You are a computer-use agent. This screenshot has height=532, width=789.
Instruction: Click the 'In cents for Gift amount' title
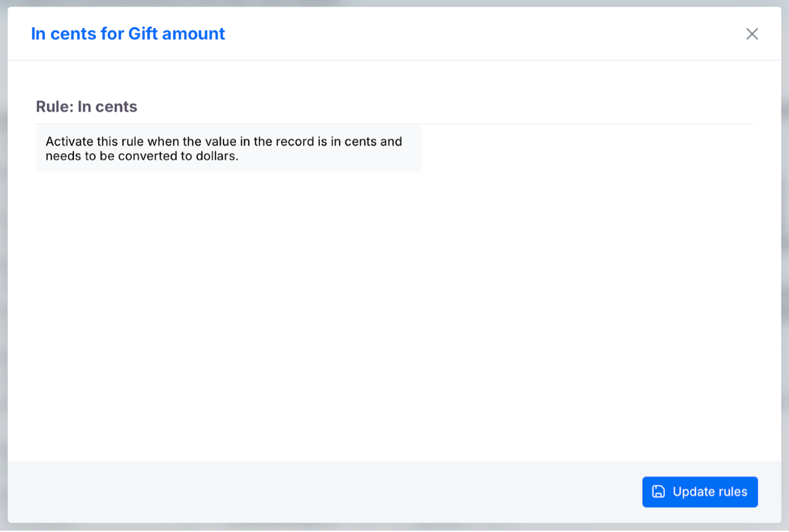coord(127,34)
